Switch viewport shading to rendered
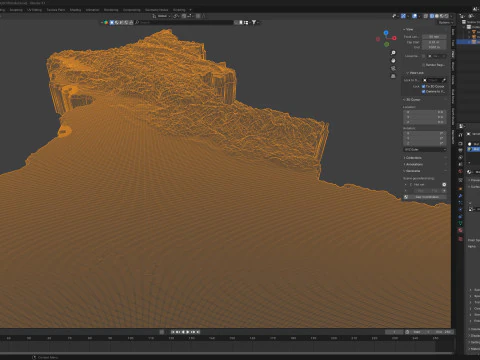The height and width of the screenshot is (360, 480). [446, 16]
